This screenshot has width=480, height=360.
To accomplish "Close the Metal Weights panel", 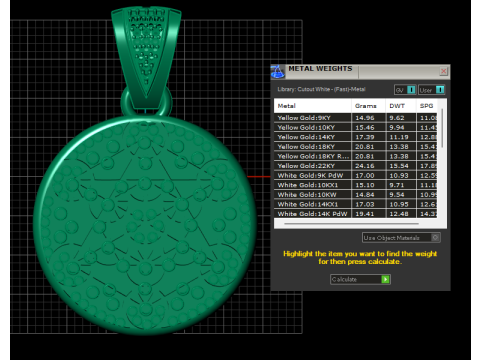I will click(x=443, y=71).
